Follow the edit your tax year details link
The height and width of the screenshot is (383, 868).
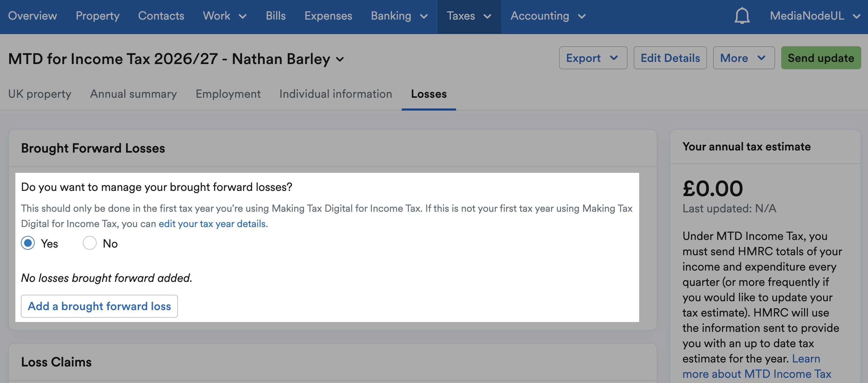[212, 223]
